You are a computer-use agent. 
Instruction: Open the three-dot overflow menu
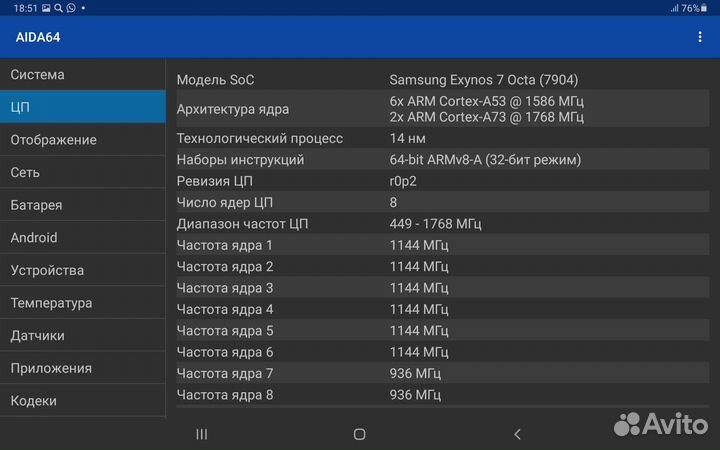pos(699,37)
